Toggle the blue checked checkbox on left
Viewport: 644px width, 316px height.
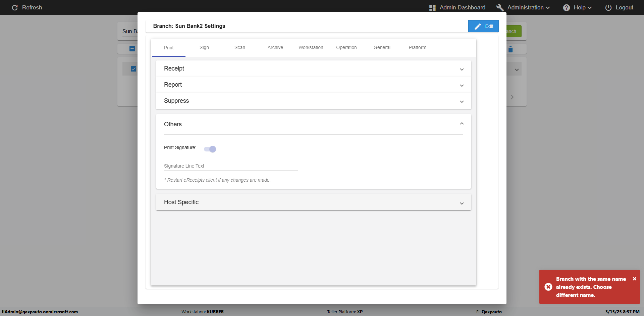133,69
